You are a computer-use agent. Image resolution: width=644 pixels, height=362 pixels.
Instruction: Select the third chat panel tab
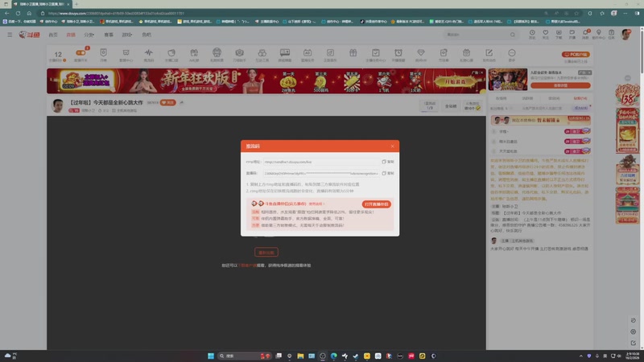[x=554, y=98]
